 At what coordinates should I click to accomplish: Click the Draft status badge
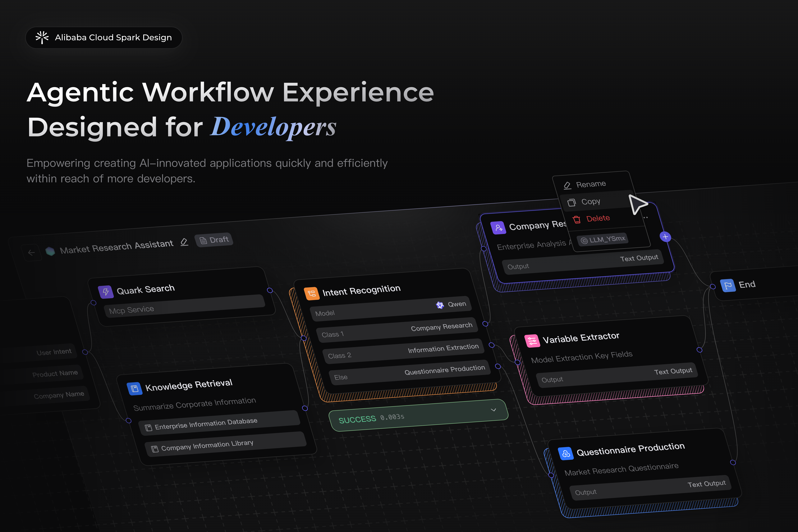click(x=214, y=240)
